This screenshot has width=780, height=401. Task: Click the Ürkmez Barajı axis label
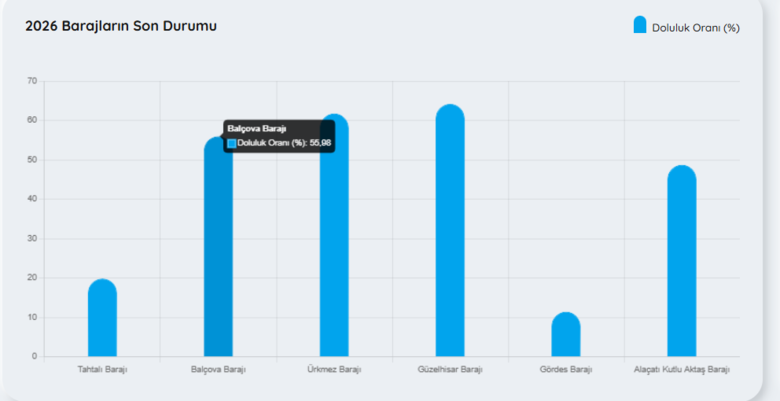pos(334,370)
